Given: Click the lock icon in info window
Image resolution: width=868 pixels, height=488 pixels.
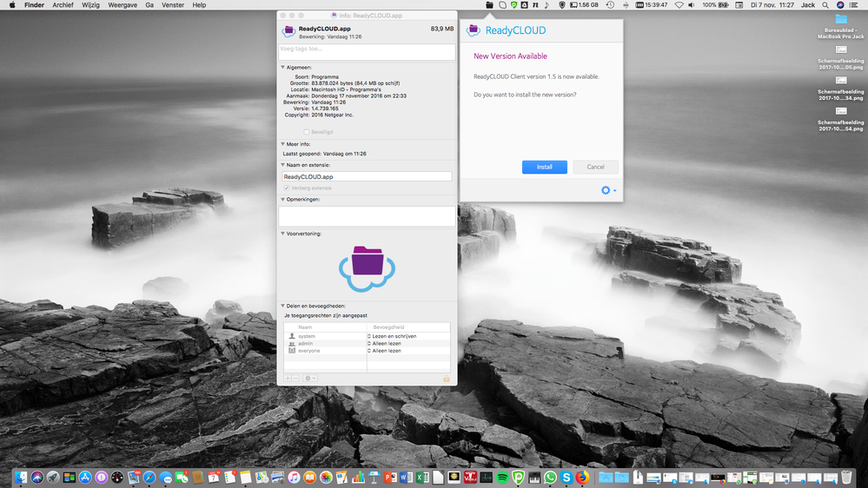Looking at the screenshot, I should [447, 379].
